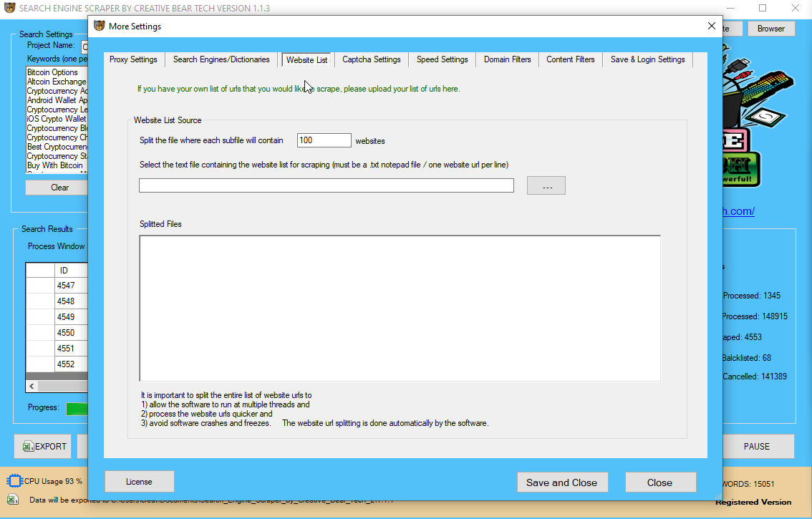Click the "..." browse button for the website list file
The width and height of the screenshot is (812, 519).
pyautogui.click(x=546, y=185)
